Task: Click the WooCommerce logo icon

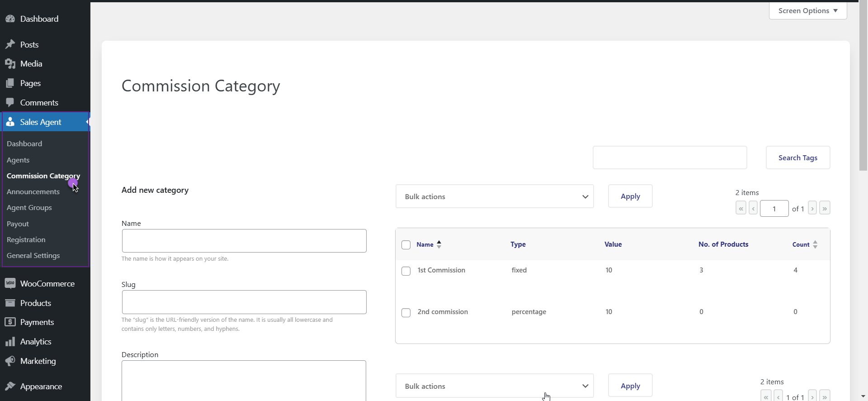Action: pos(10,284)
